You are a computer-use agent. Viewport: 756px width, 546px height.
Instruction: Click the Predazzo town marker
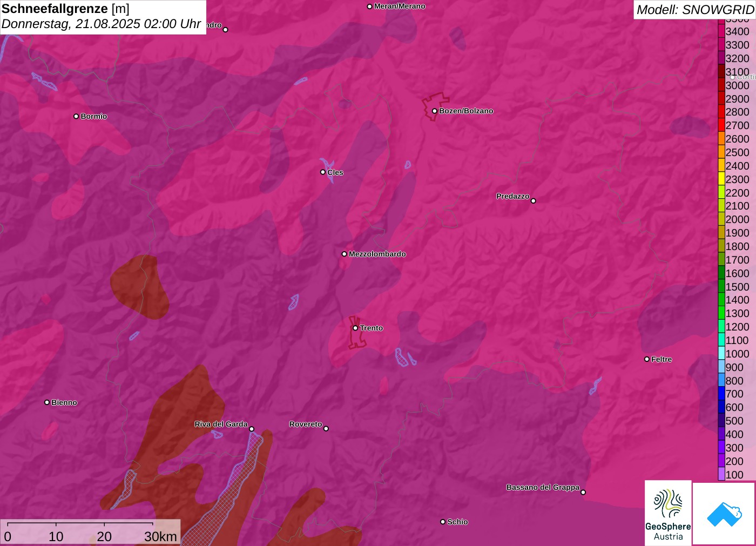tap(534, 201)
